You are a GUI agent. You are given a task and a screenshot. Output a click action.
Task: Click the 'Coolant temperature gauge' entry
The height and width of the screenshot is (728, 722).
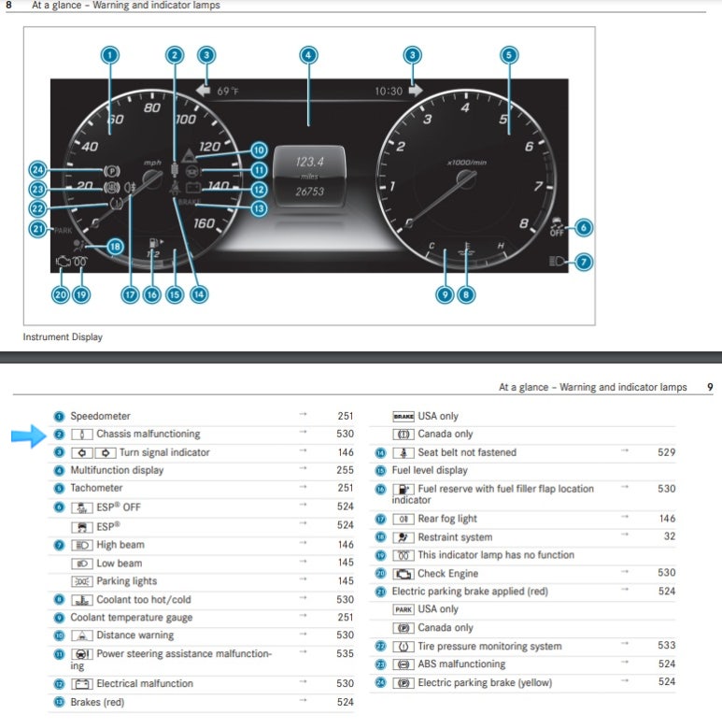tap(132, 618)
